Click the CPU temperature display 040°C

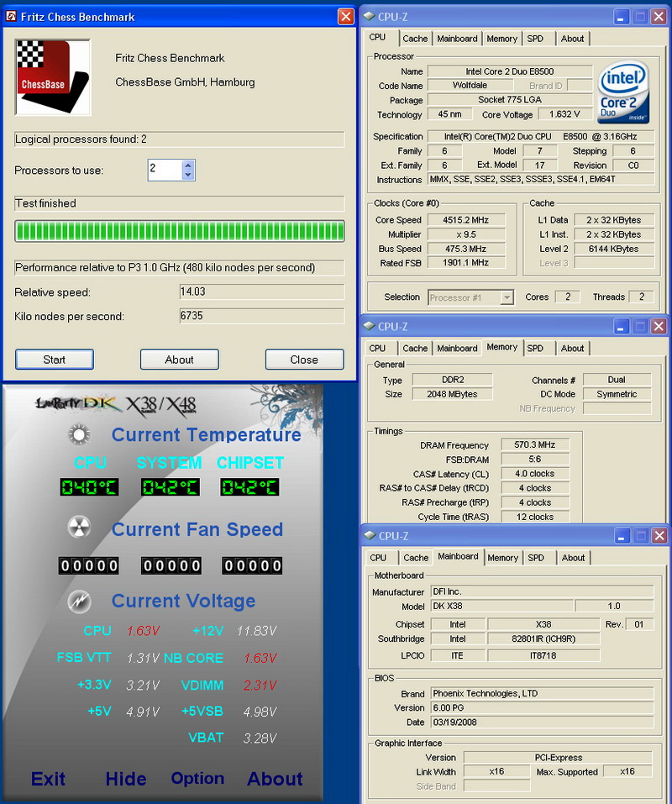[89, 487]
